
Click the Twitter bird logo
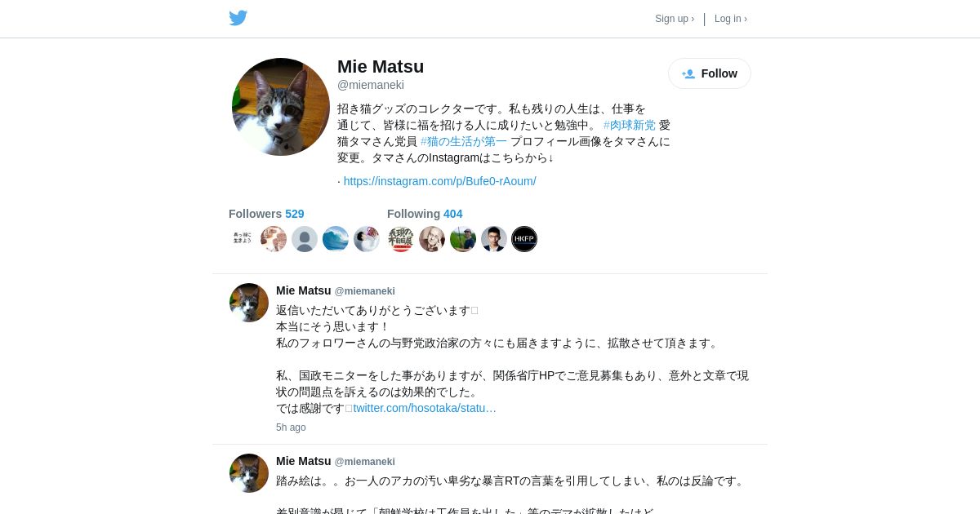pyautogui.click(x=238, y=18)
